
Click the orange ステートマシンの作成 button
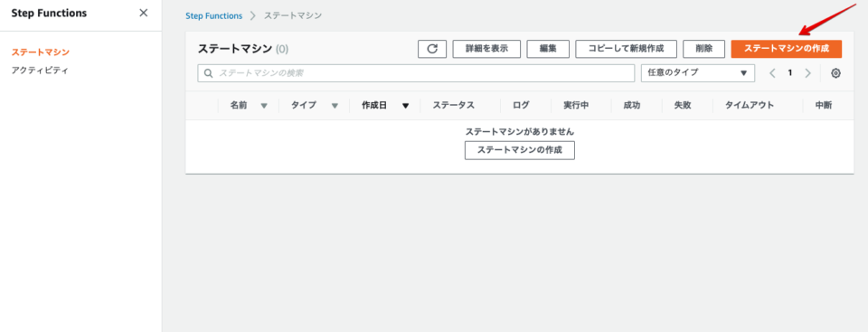click(786, 49)
